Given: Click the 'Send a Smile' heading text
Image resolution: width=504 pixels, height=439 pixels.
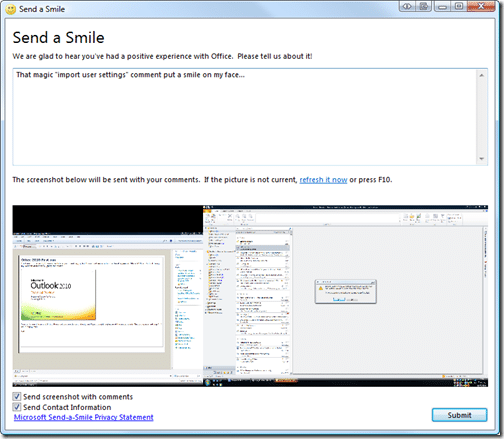Looking at the screenshot, I should (58, 37).
